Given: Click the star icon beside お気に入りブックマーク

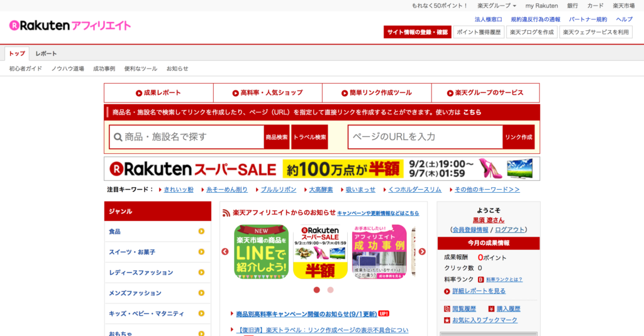Looking at the screenshot, I should tap(447, 320).
